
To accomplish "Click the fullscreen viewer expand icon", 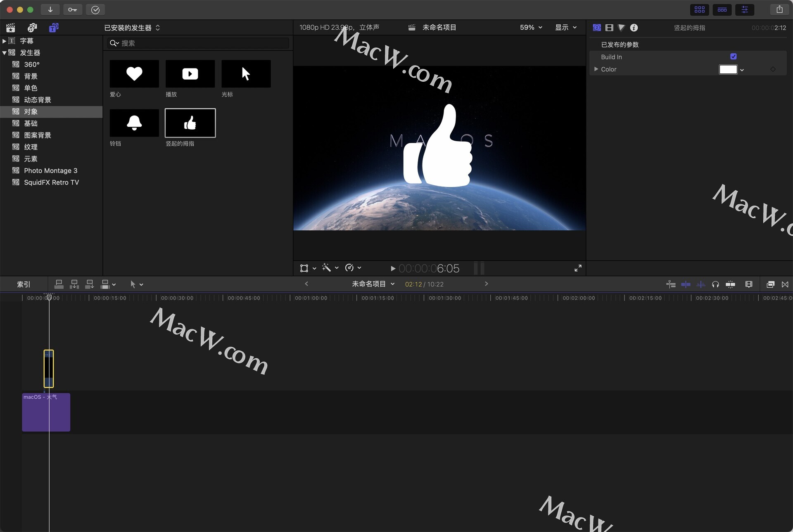I will (x=578, y=268).
